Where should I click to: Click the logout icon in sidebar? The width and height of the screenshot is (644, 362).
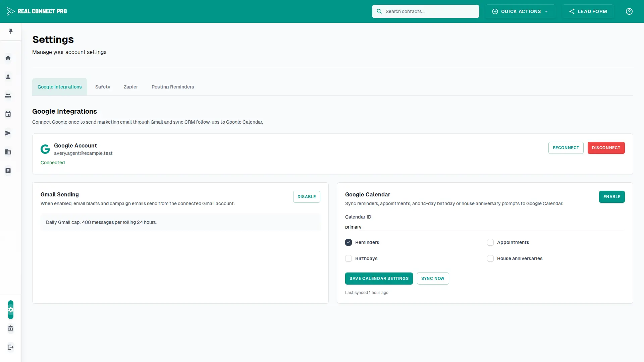pos(11,347)
